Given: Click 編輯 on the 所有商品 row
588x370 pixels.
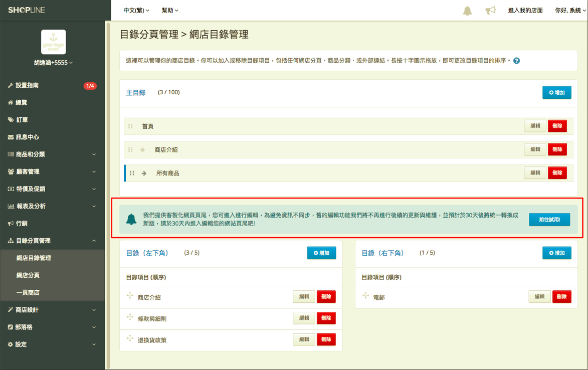Looking at the screenshot, I should (x=535, y=173).
